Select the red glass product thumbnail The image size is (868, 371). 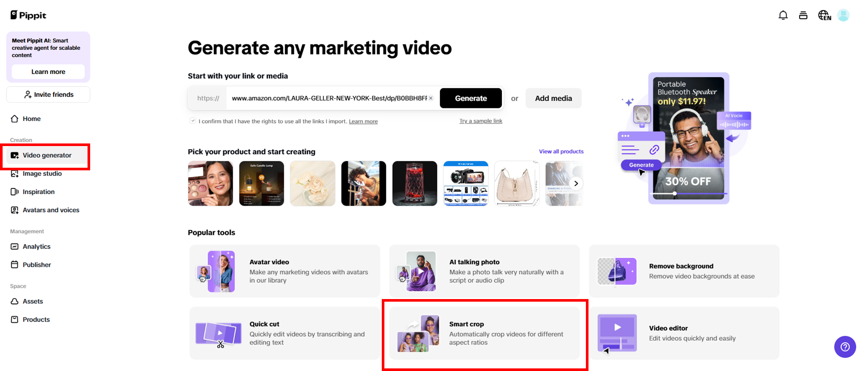click(x=415, y=183)
